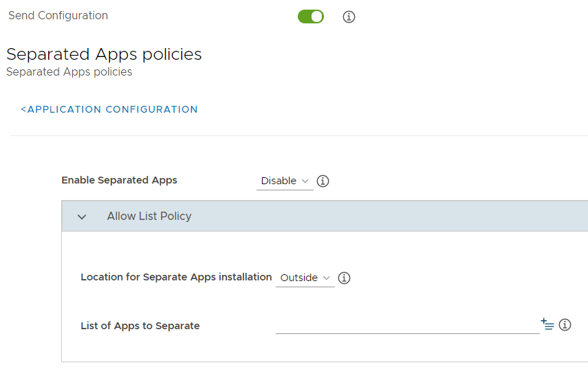The width and height of the screenshot is (588, 378).
Task: Click the small arrow beside Outside
Action: click(327, 278)
